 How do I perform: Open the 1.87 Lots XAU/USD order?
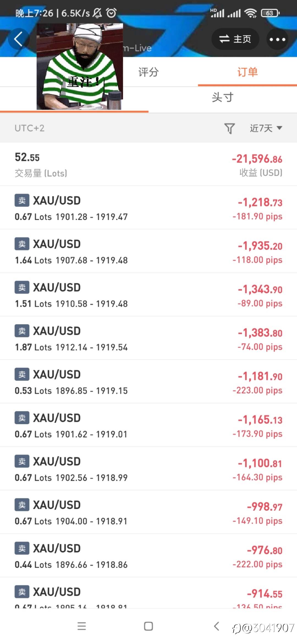148,338
